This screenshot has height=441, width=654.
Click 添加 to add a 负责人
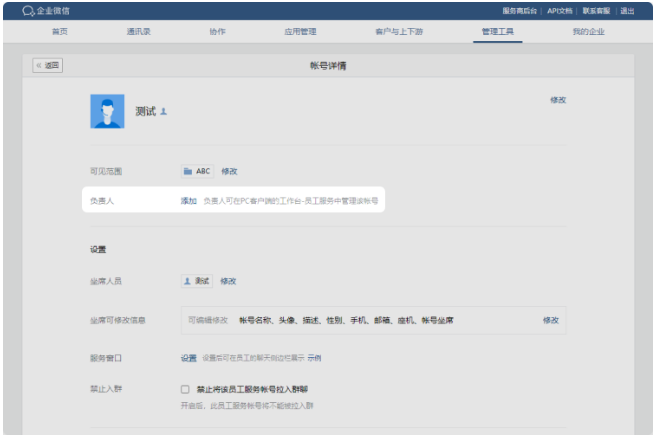coord(188,201)
